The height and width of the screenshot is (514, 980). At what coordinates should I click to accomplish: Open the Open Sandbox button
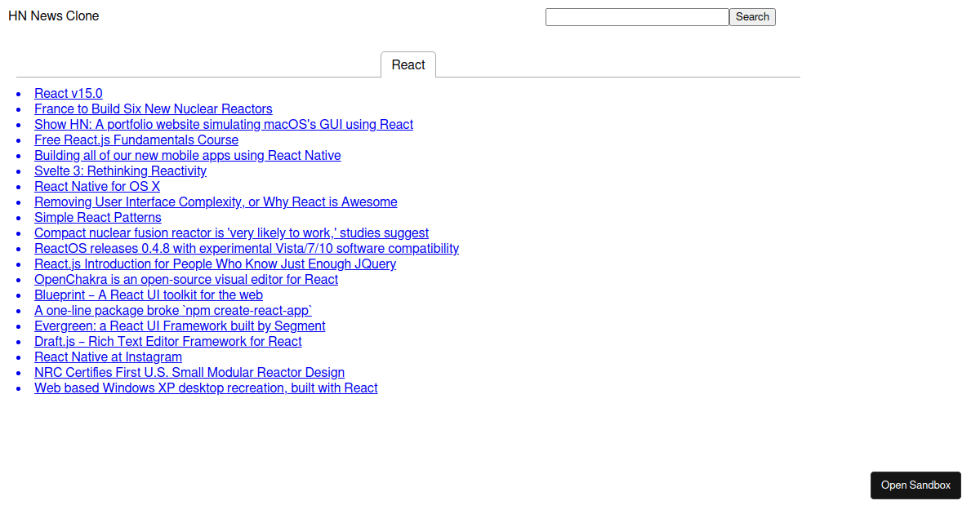coord(915,485)
